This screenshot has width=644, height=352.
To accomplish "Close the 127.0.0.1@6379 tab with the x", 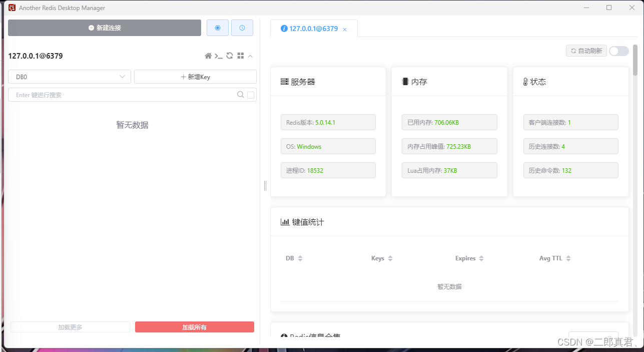I will (345, 30).
